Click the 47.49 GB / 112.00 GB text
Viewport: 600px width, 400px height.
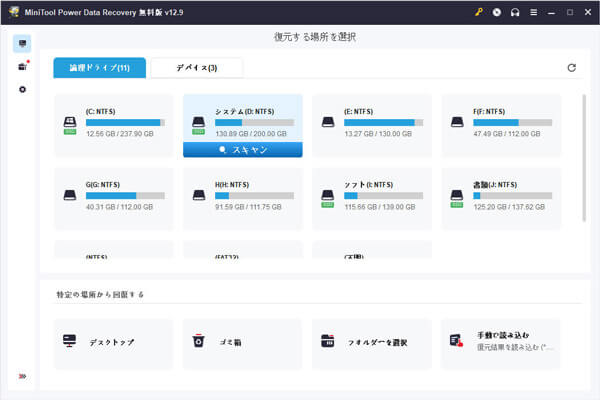pos(507,134)
